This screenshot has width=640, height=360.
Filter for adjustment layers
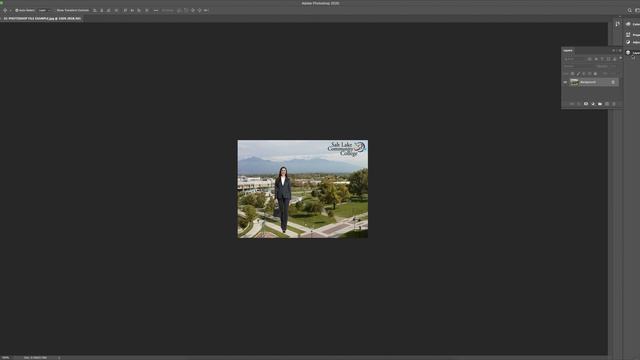pos(596,59)
